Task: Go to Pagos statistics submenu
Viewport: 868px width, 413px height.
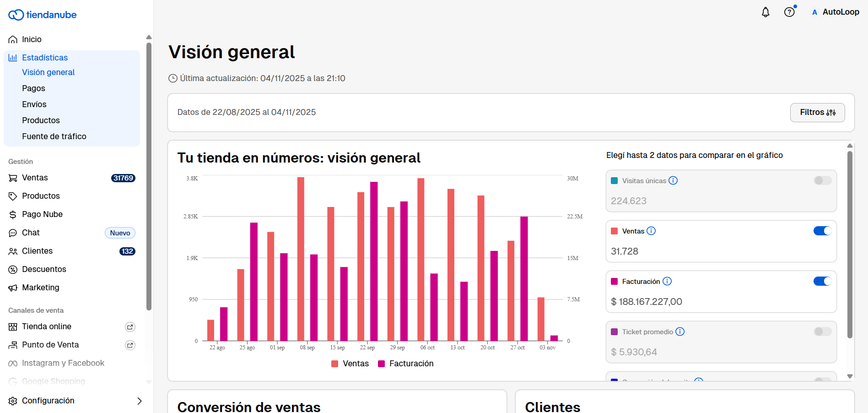Action: click(x=33, y=88)
